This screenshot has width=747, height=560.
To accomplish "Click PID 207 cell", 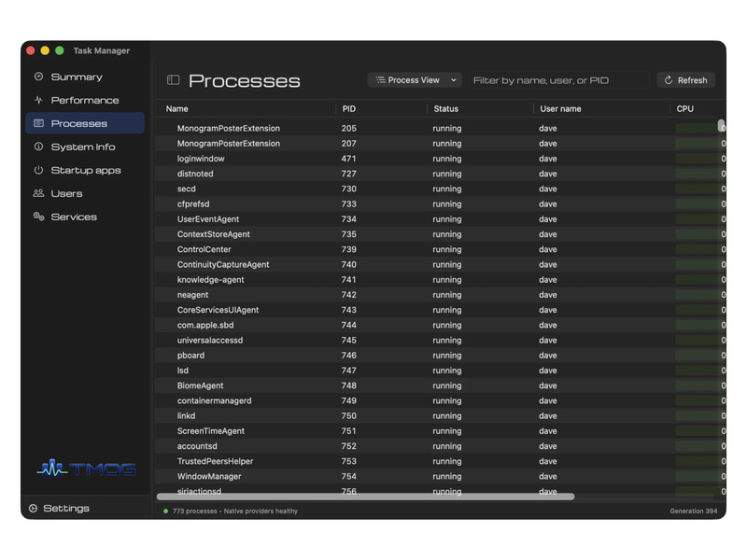I will (x=348, y=144).
